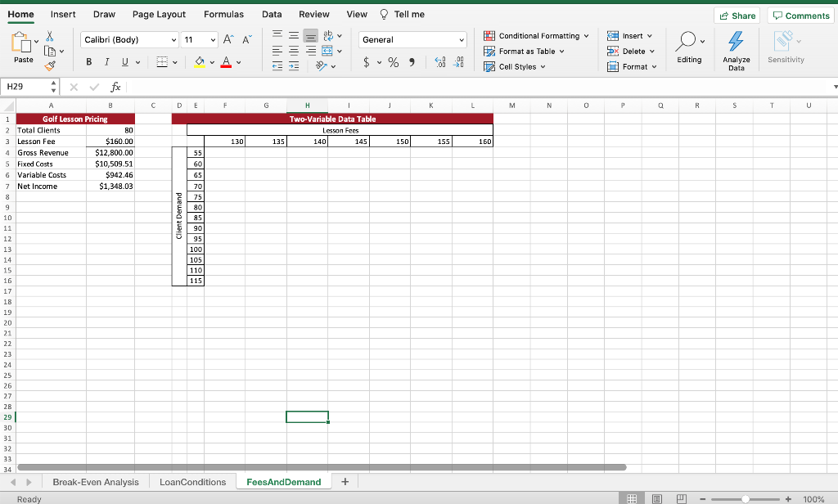
Task: Decrease the indent
Action: tap(277, 66)
